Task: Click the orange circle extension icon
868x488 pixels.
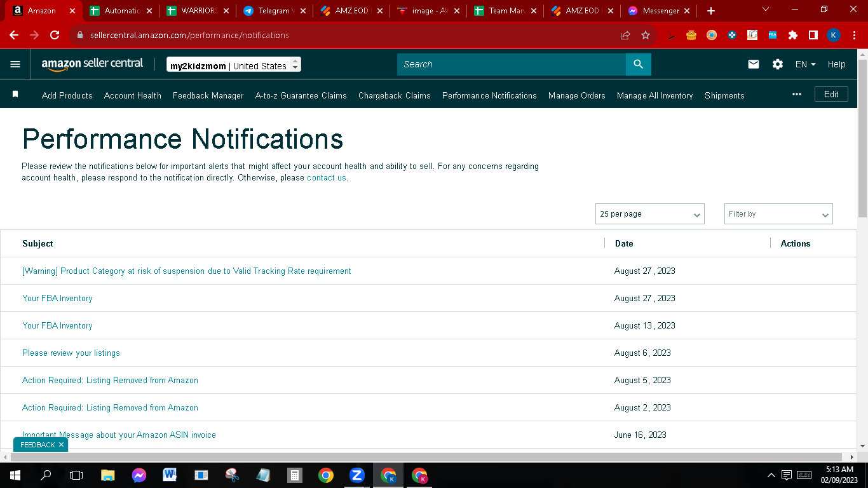Action: [712, 35]
